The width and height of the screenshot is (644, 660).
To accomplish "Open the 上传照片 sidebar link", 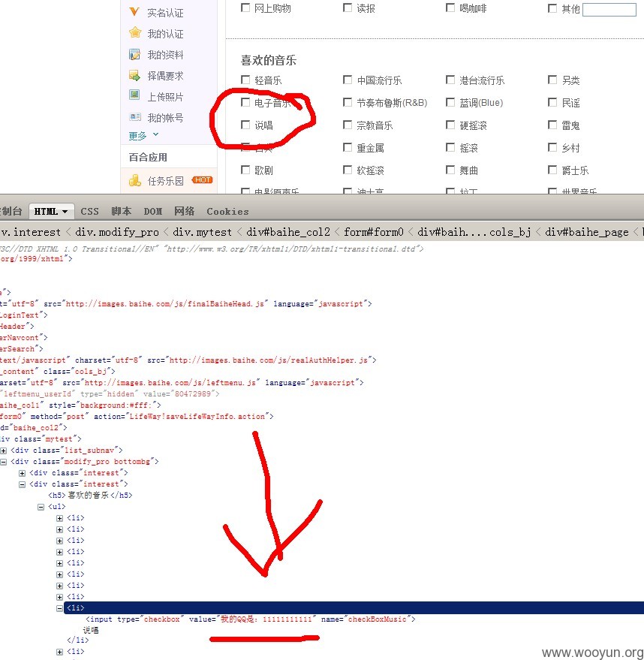I will tap(165, 97).
